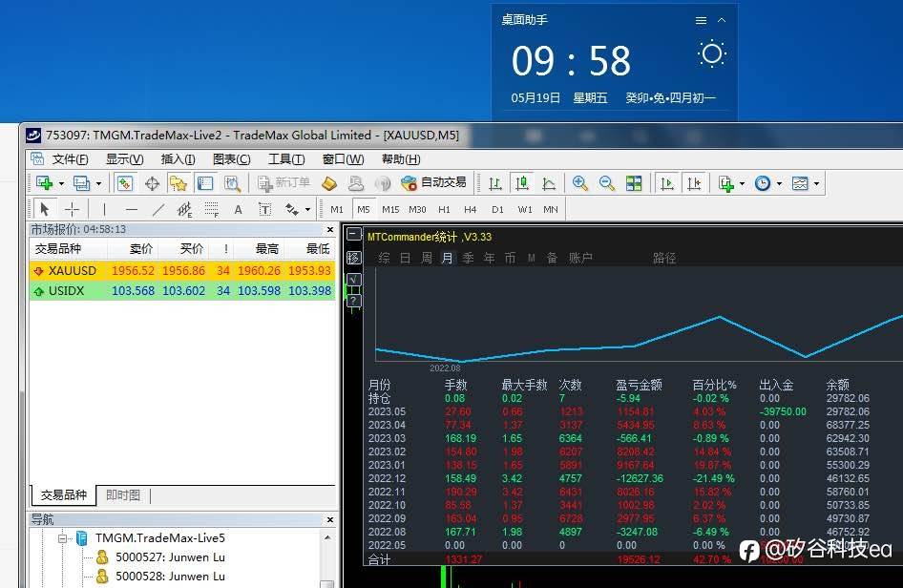Switch timeframe to D1
The width and height of the screenshot is (903, 588).
(497, 210)
